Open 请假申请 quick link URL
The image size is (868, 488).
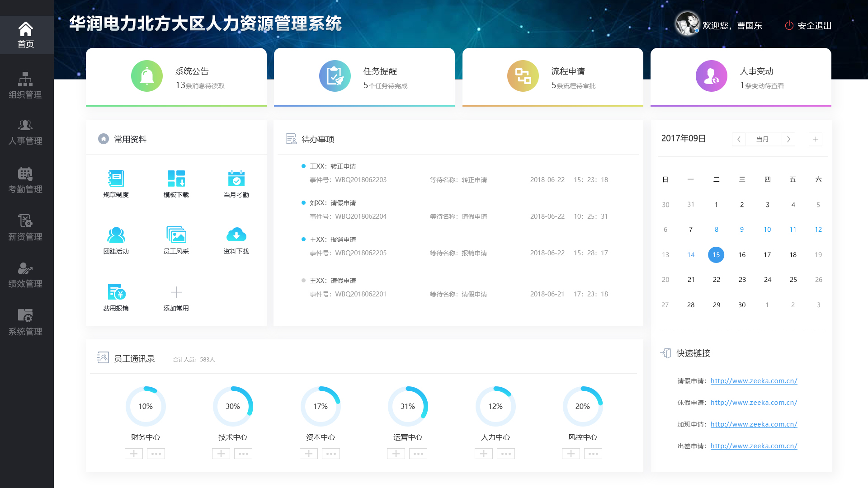tap(754, 381)
